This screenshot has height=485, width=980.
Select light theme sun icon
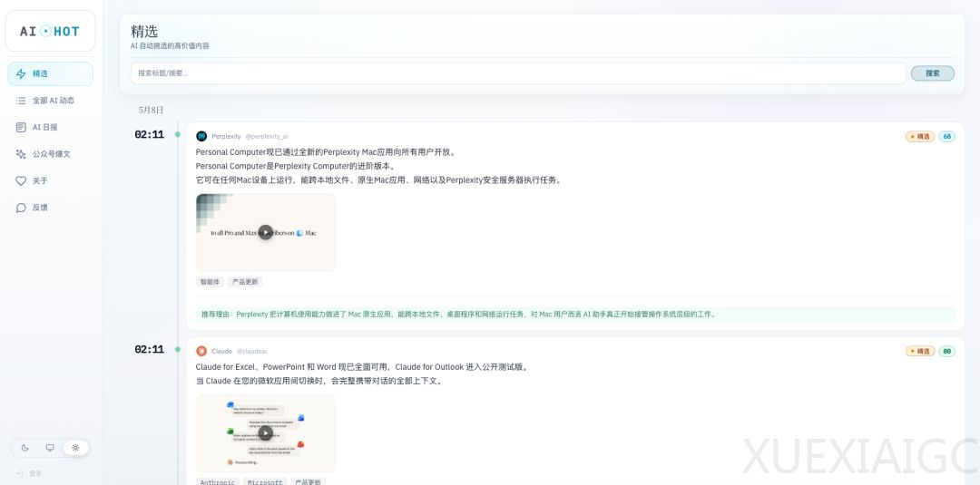pyautogui.click(x=75, y=448)
